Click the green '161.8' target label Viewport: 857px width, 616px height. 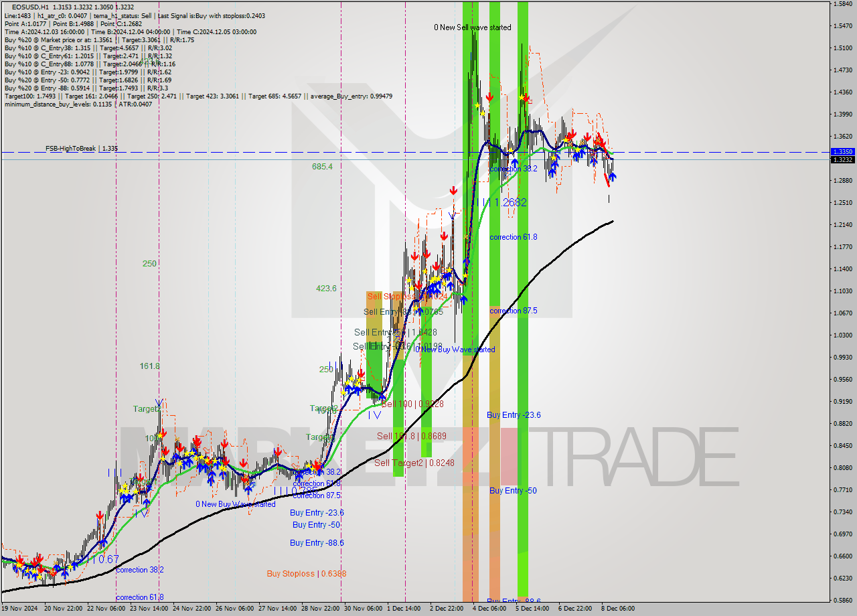pyautogui.click(x=149, y=366)
